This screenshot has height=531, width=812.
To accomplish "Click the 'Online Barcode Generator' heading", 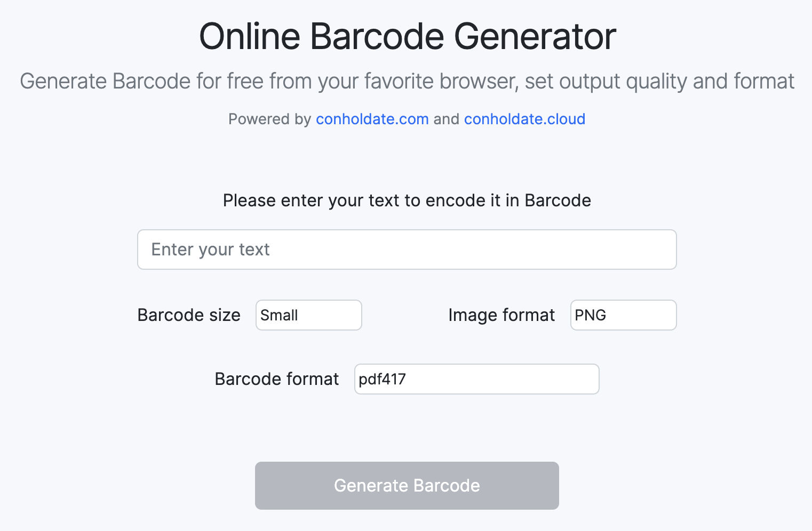I will click(407, 36).
